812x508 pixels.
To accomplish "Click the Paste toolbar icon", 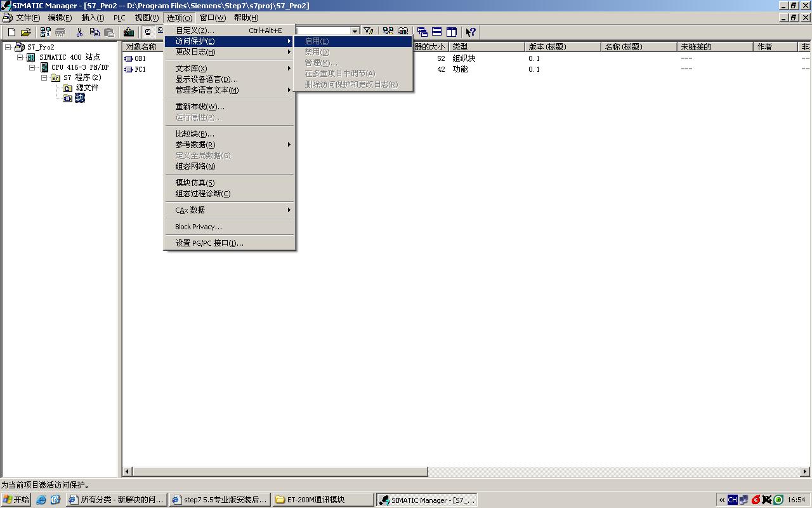I will tap(108, 32).
